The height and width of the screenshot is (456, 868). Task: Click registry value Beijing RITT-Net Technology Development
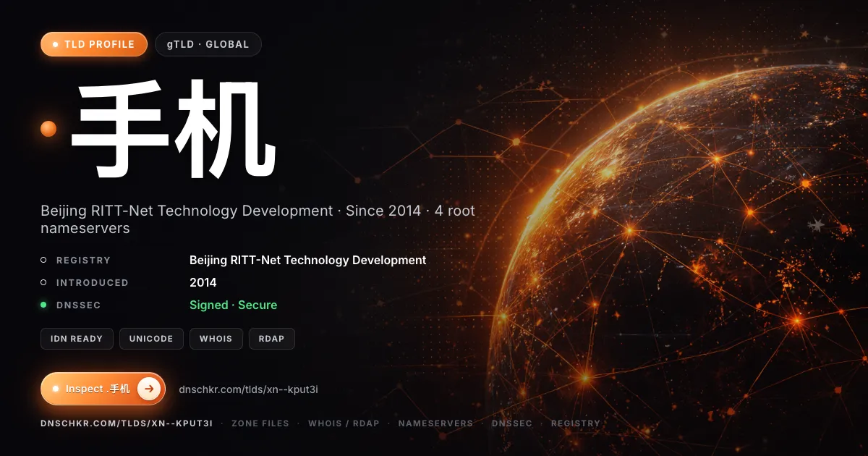308,260
